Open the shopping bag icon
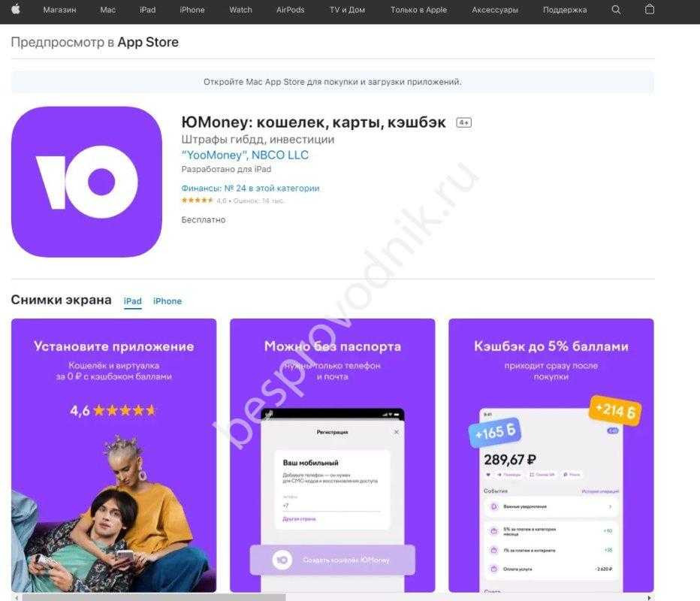Viewport: 700px width, 601px height. coord(650,9)
